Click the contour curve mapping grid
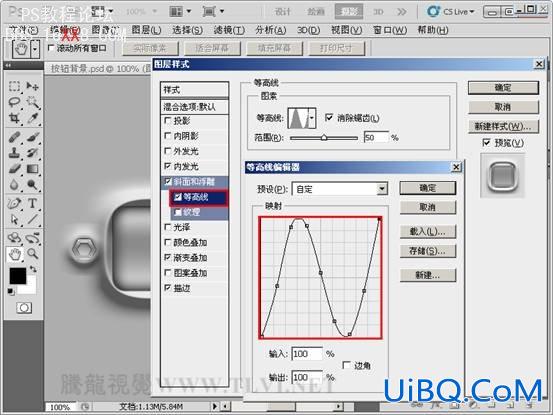Image resolution: width=553 pixels, height=415 pixels. click(x=320, y=277)
